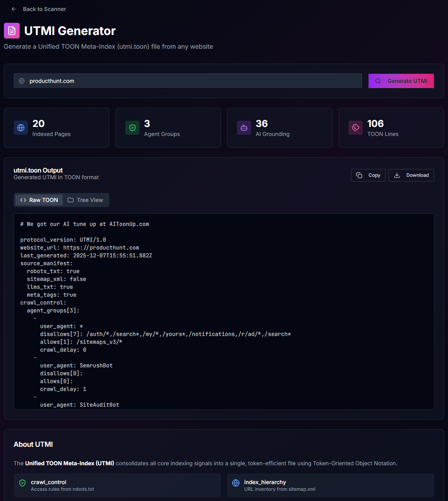Screen dimensions: 448x501
Task: Click the Copy button
Action: click(368, 175)
